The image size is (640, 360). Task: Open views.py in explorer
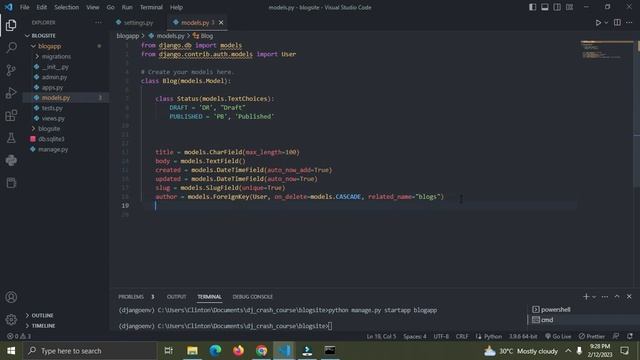click(65, 118)
